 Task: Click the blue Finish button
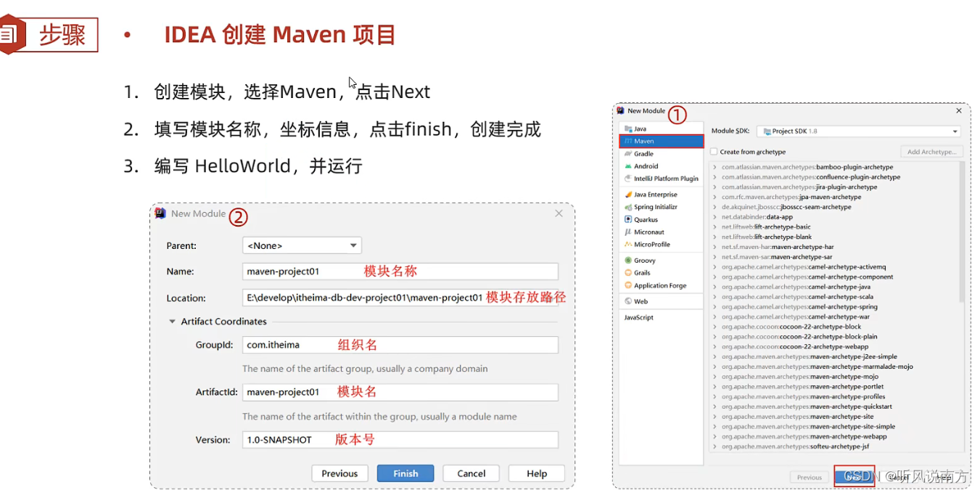[x=405, y=473]
